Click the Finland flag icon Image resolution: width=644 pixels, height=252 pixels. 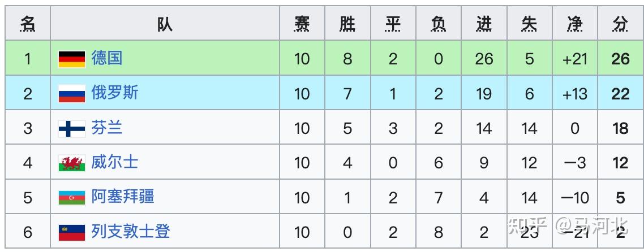(72, 129)
